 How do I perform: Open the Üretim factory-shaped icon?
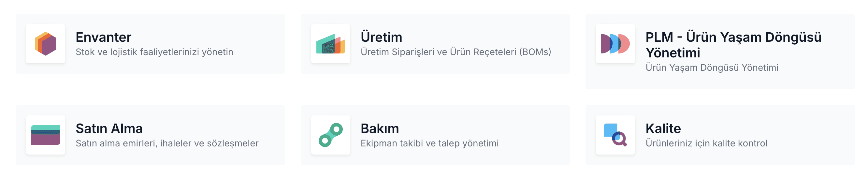tap(331, 44)
